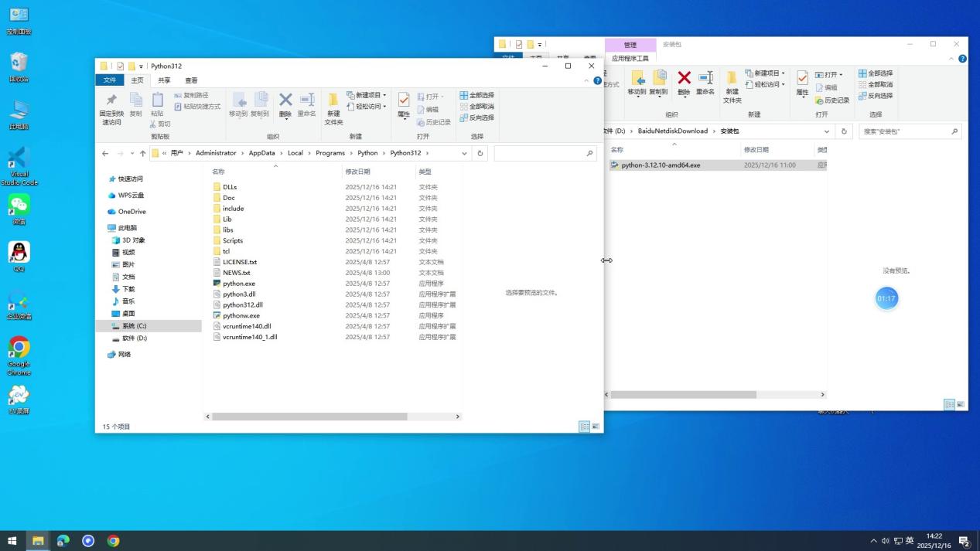Open Help in the Python312 window
This screenshot has width=980, height=551.
point(597,80)
